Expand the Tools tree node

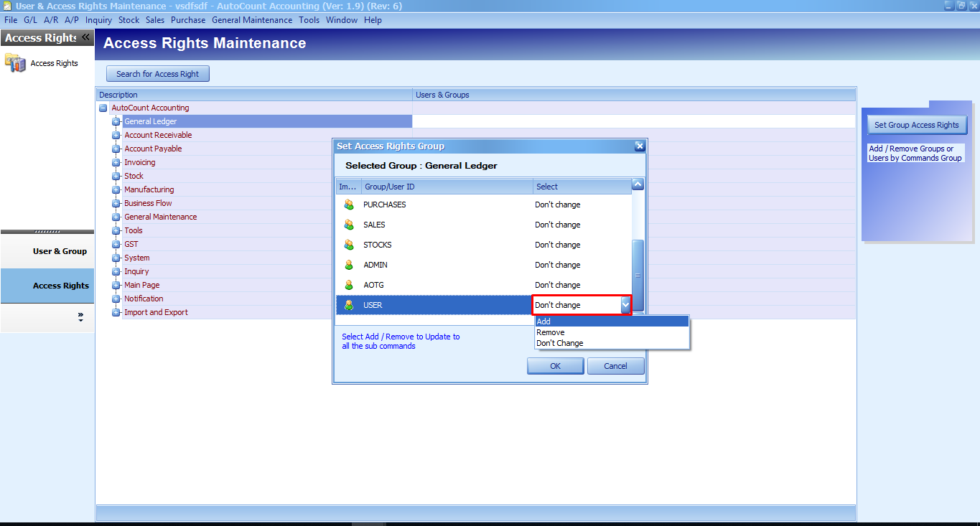point(116,231)
